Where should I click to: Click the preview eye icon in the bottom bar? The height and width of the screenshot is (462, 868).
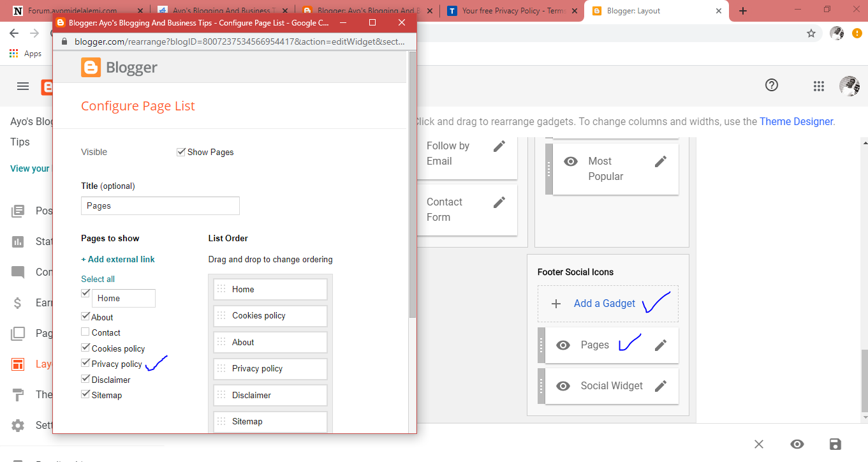tap(797, 444)
